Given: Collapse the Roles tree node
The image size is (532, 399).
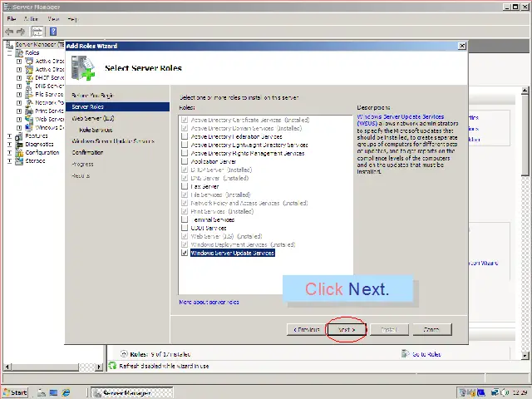Looking at the screenshot, I should (x=9, y=53).
